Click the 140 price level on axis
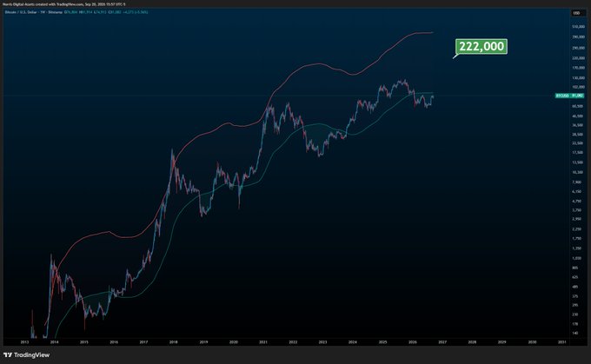The image size is (591, 364). click(x=575, y=333)
